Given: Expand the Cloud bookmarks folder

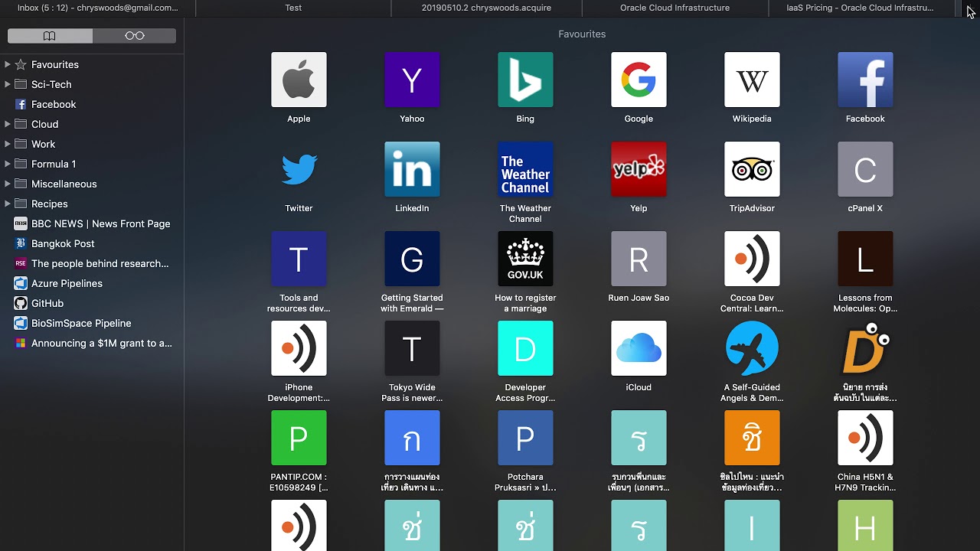Looking at the screenshot, I should pyautogui.click(x=8, y=124).
